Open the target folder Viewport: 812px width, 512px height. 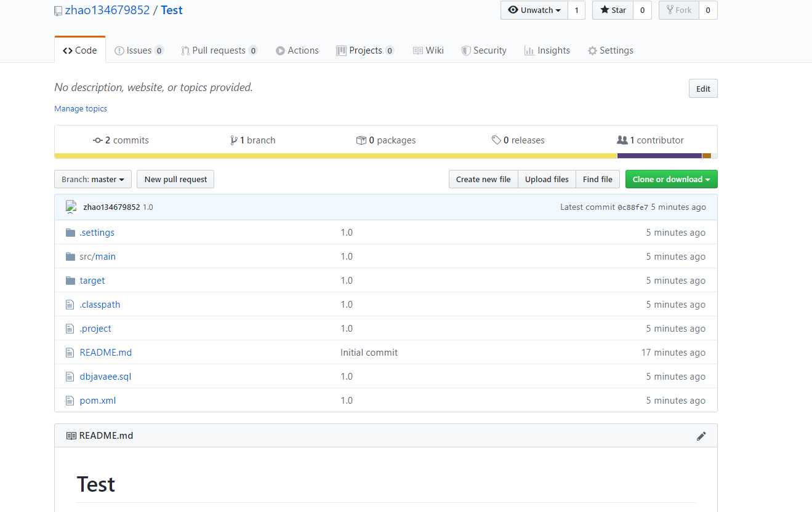point(92,281)
